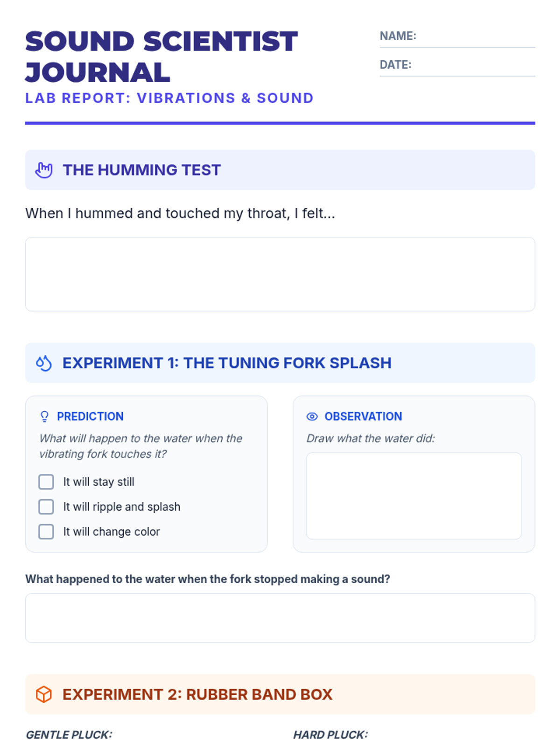Click the 'Hard Pluck' label
This screenshot has height=747, width=560.
pyautogui.click(x=330, y=735)
